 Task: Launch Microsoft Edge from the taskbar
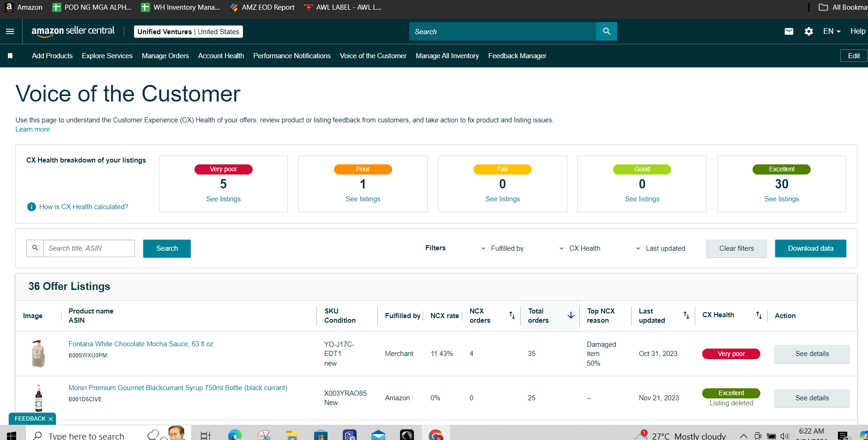(235, 435)
